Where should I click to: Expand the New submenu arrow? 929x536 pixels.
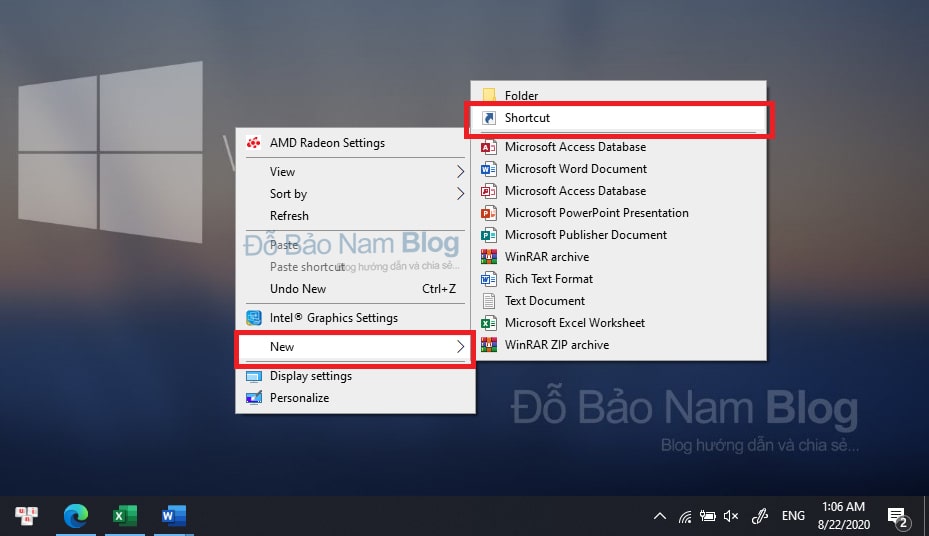click(460, 347)
